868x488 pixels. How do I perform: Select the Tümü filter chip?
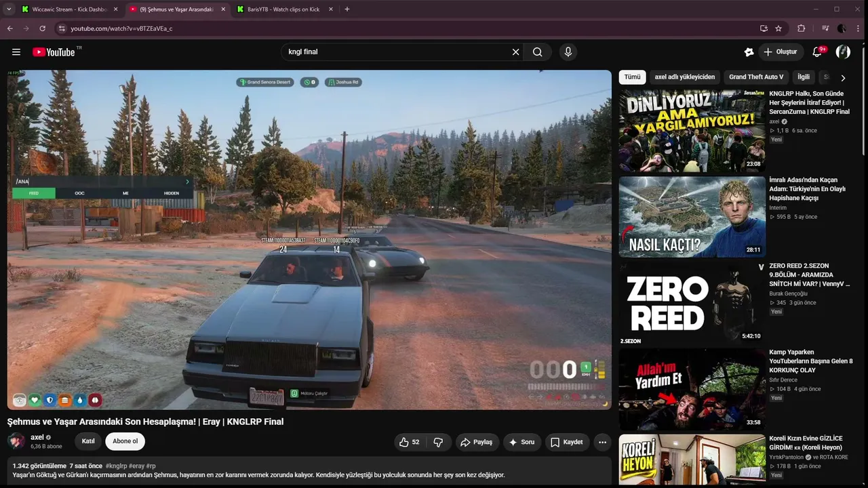[632, 77]
